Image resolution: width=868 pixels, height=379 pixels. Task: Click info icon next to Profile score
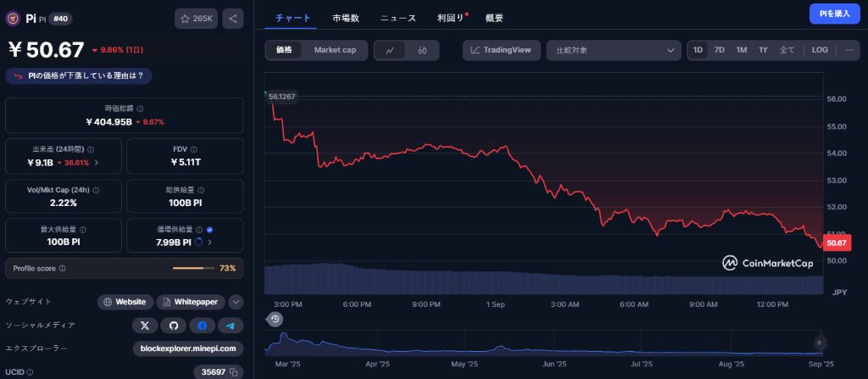tap(62, 268)
